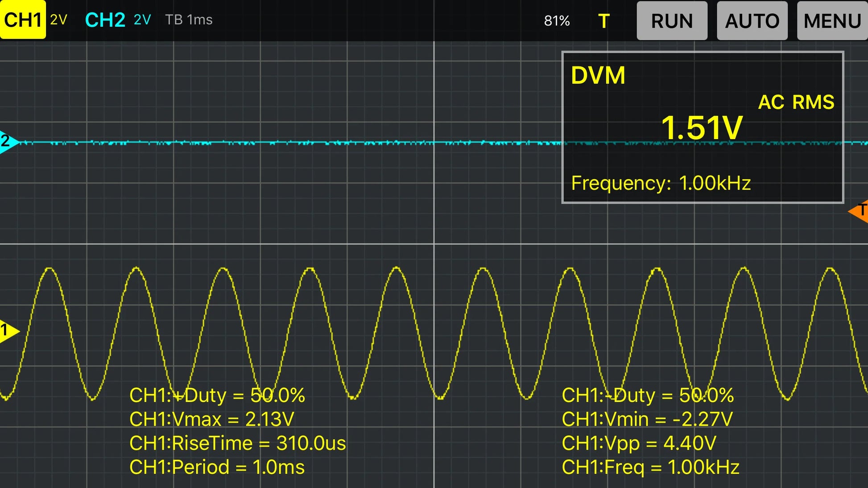This screenshot has width=868, height=488.
Task: Tap the 81% battery indicator
Action: click(x=557, y=21)
